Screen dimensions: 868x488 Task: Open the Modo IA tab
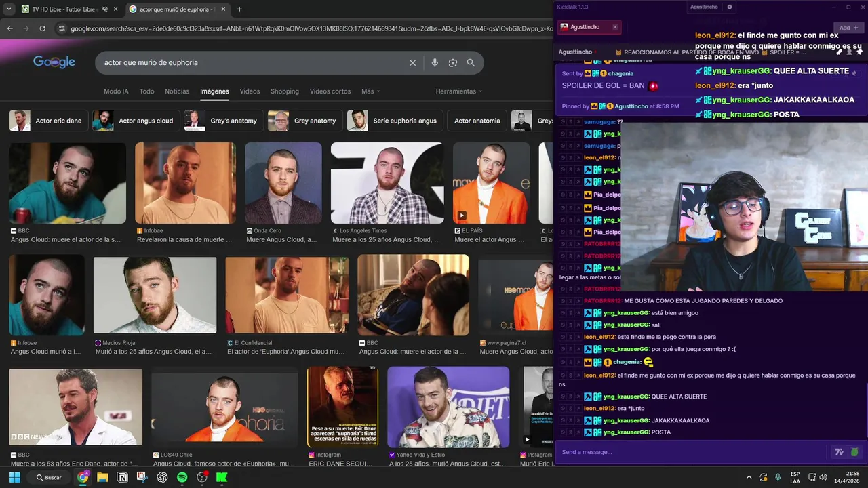point(116,91)
